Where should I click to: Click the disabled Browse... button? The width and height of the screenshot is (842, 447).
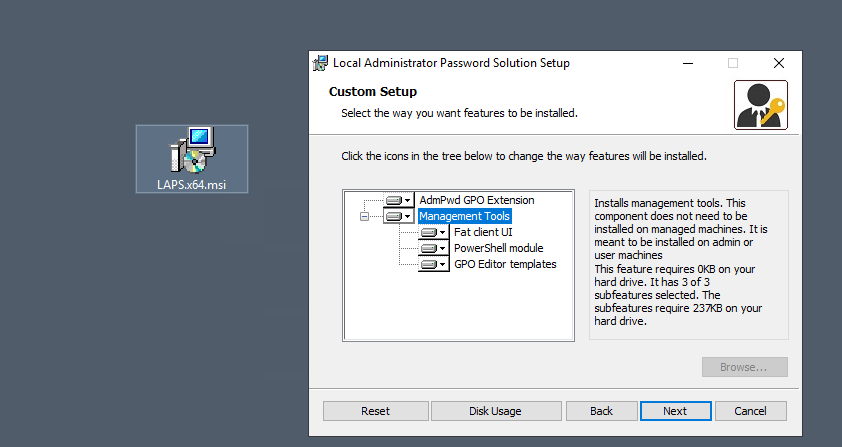point(744,367)
